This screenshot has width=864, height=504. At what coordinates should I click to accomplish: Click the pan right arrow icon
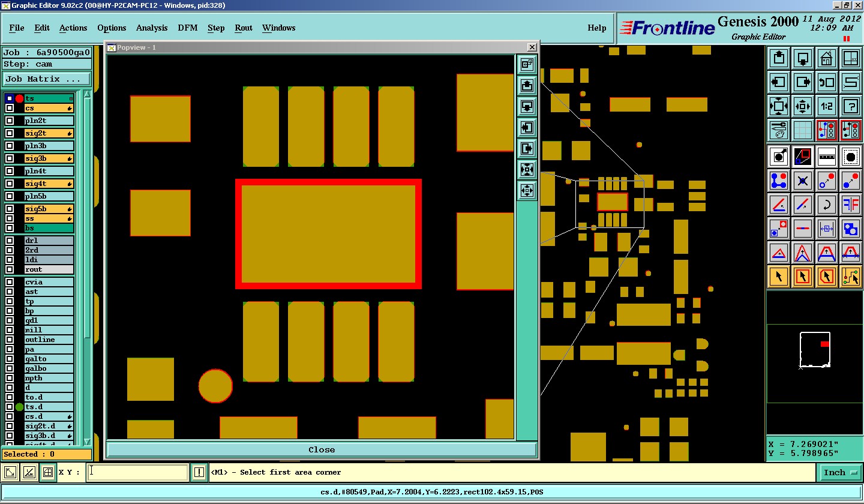pyautogui.click(x=803, y=82)
